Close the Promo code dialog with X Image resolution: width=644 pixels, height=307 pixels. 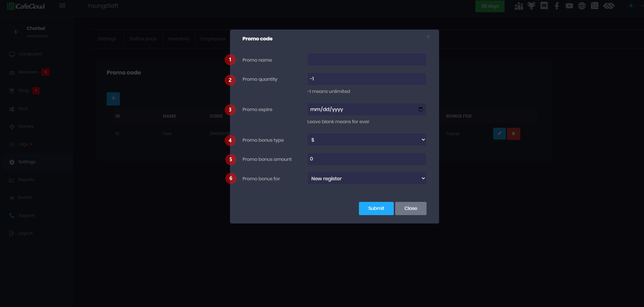(x=428, y=37)
